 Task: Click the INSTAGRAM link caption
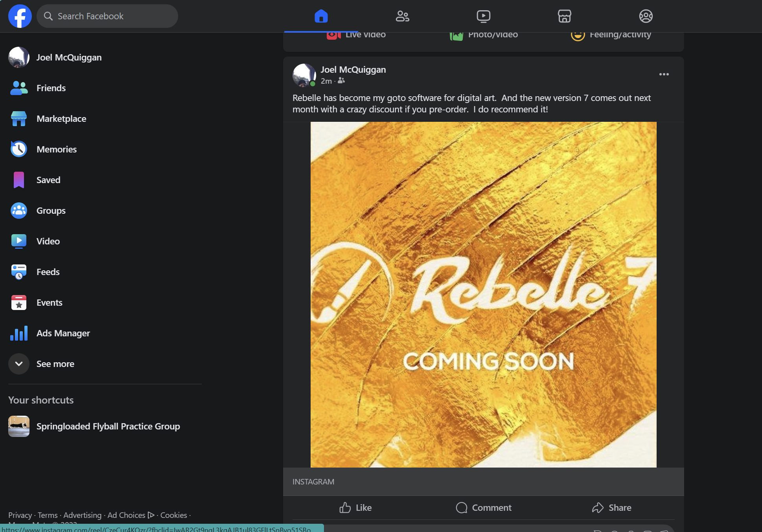313,482
